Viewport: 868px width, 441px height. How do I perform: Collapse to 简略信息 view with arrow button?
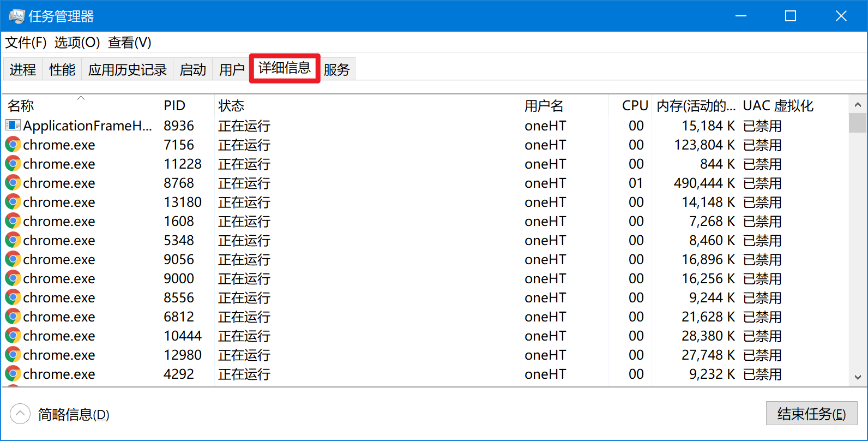point(20,414)
